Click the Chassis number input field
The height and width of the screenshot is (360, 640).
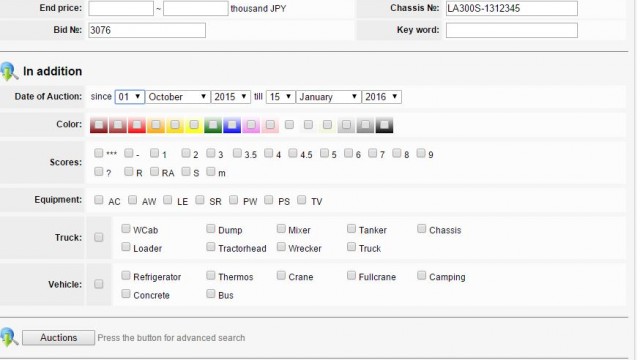tap(511, 8)
